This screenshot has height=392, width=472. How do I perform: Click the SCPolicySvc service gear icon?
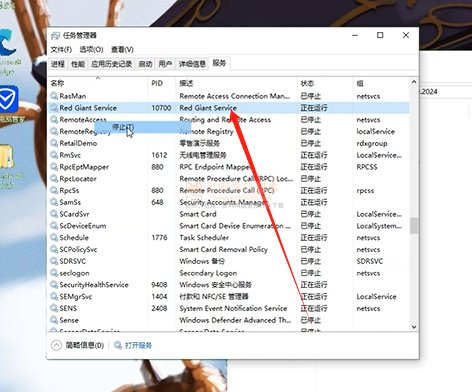point(54,249)
